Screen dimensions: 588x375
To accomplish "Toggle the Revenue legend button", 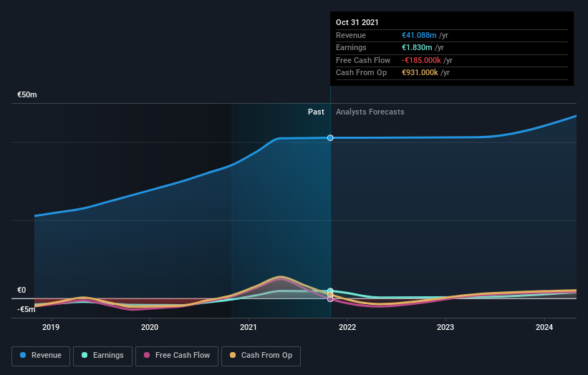I will [41, 356].
